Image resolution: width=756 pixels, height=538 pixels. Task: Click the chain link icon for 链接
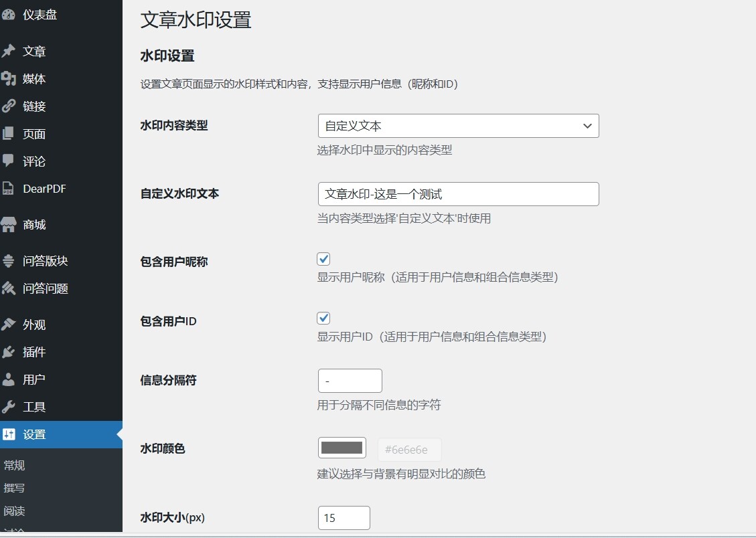9,106
